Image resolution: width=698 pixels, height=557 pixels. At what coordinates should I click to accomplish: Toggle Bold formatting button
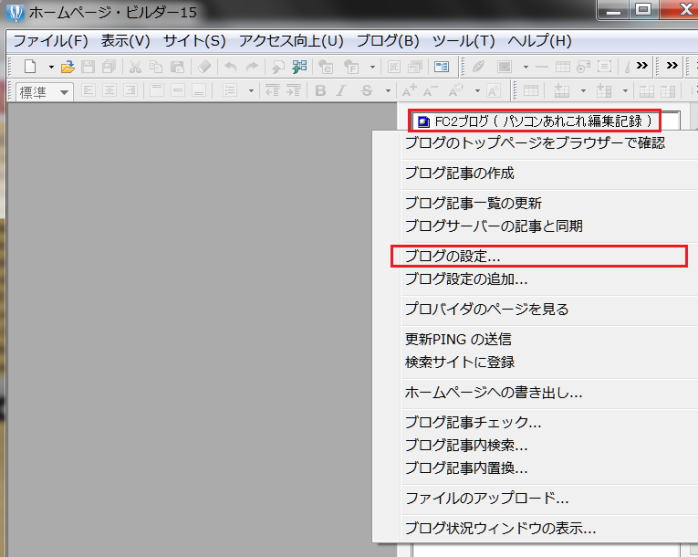tap(320, 91)
